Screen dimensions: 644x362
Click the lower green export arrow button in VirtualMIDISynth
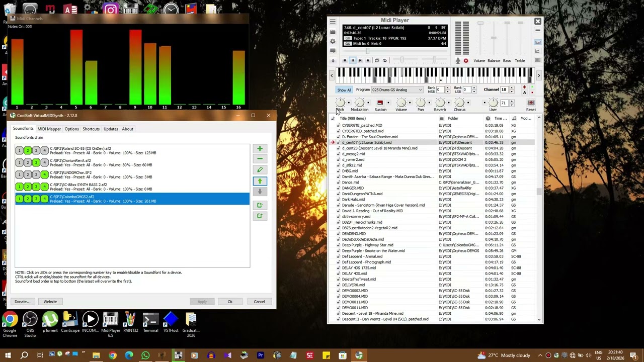[260, 216]
